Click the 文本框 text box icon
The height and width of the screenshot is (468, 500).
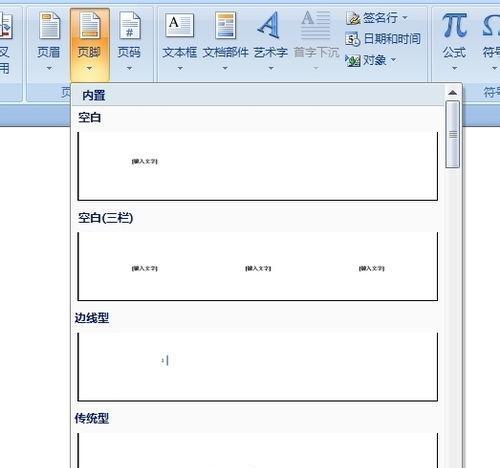tap(179, 25)
